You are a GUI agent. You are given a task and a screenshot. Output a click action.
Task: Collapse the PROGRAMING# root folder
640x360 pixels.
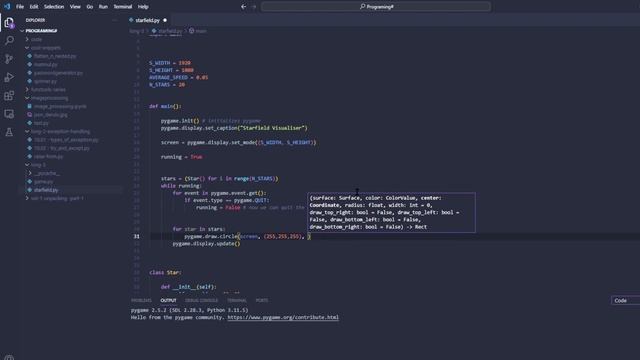[x=41, y=31]
